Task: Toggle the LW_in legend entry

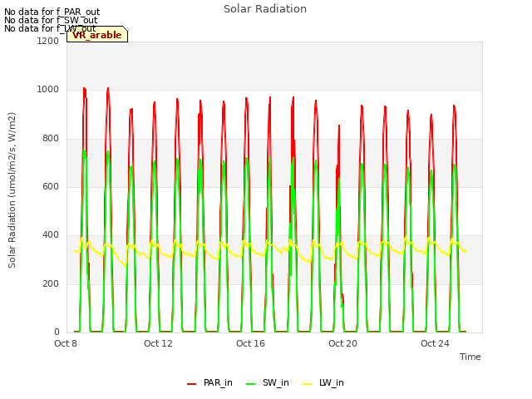Action: [323, 382]
